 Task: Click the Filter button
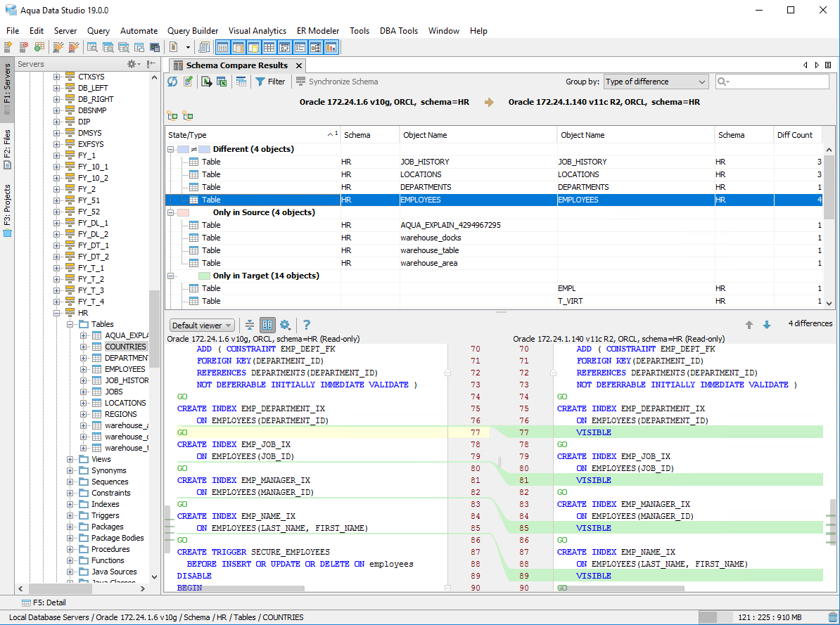(x=270, y=82)
